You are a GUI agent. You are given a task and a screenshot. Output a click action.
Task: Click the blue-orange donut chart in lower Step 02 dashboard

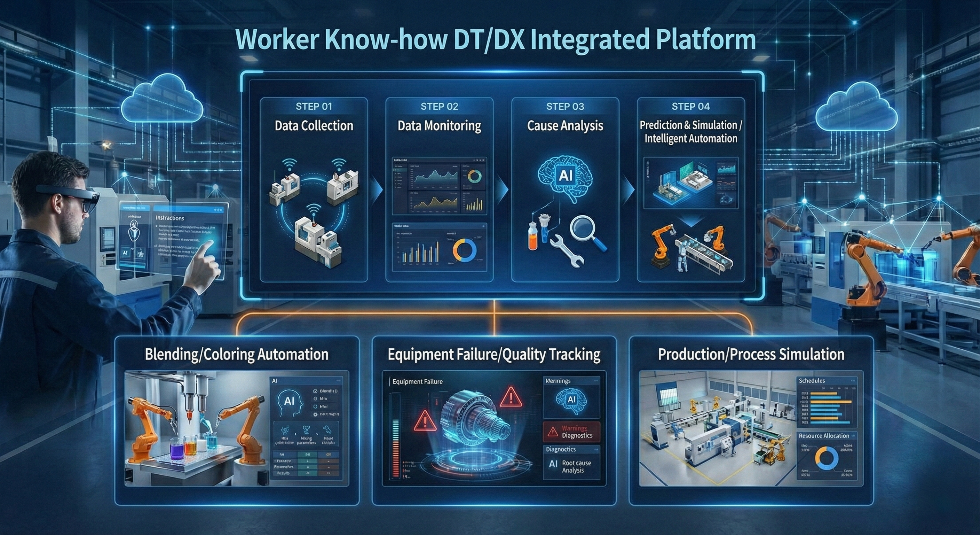pyautogui.click(x=465, y=250)
